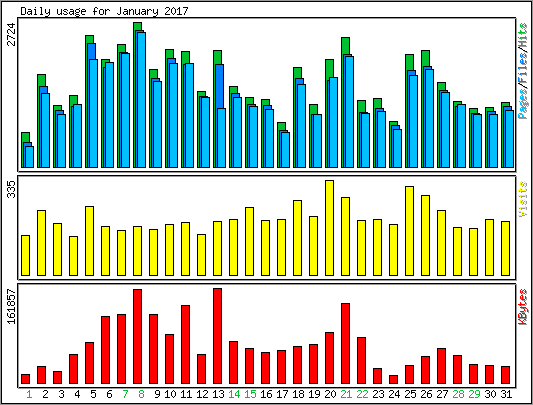This screenshot has width=533, height=405.
Task: Click the tallest yellow Visits bar above day 20
Action: pyautogui.click(x=329, y=228)
